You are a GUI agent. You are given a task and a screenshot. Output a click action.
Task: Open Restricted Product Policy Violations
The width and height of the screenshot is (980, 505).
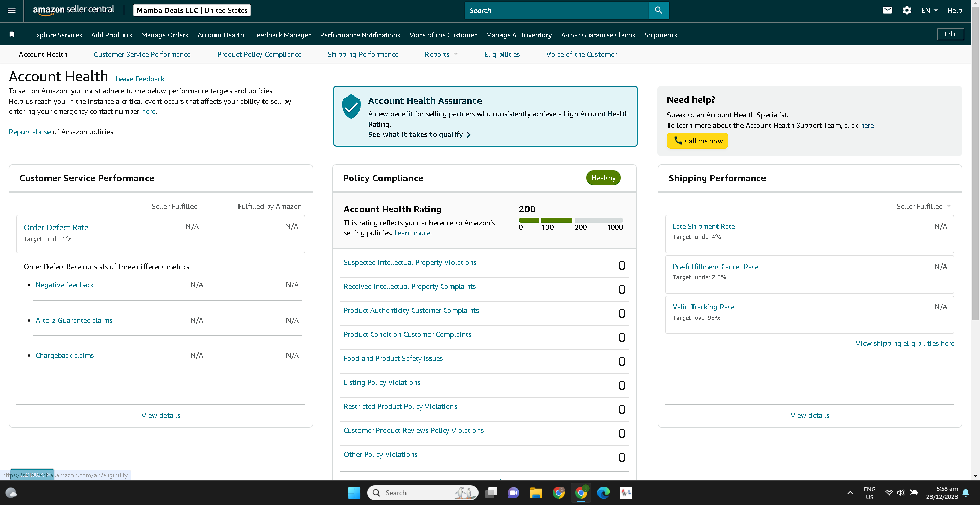pos(400,406)
